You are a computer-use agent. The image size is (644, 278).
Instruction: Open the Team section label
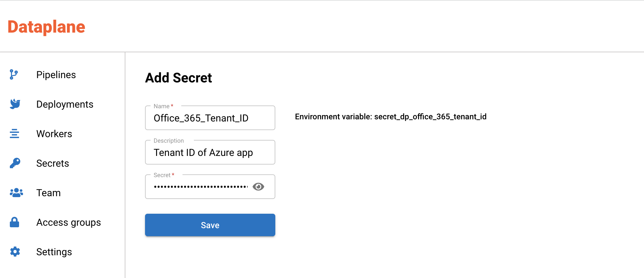(49, 193)
